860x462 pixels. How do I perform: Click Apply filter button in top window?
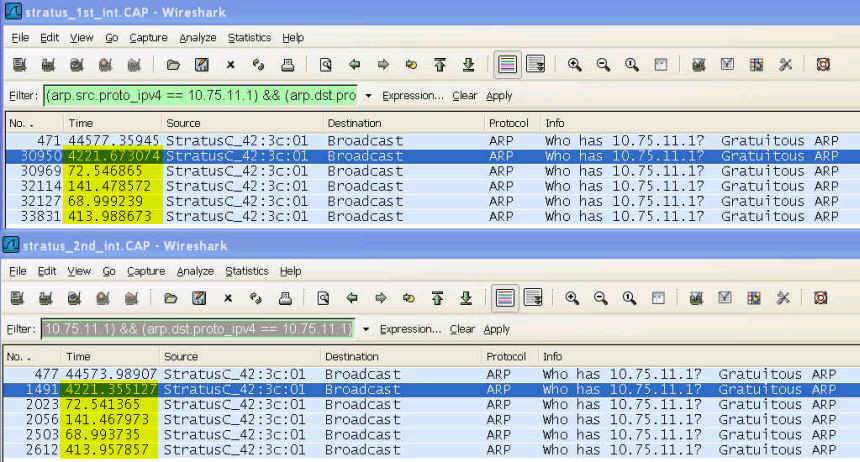pos(499,96)
